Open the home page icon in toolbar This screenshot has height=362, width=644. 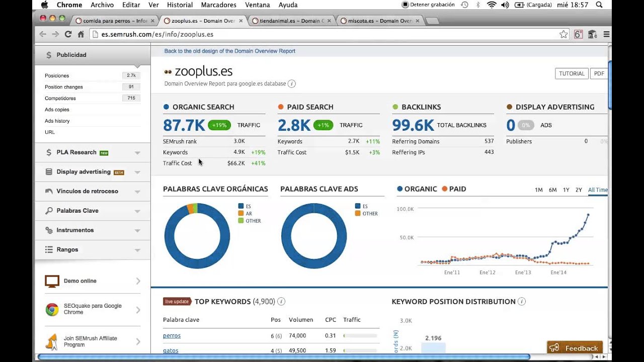pos(80,34)
